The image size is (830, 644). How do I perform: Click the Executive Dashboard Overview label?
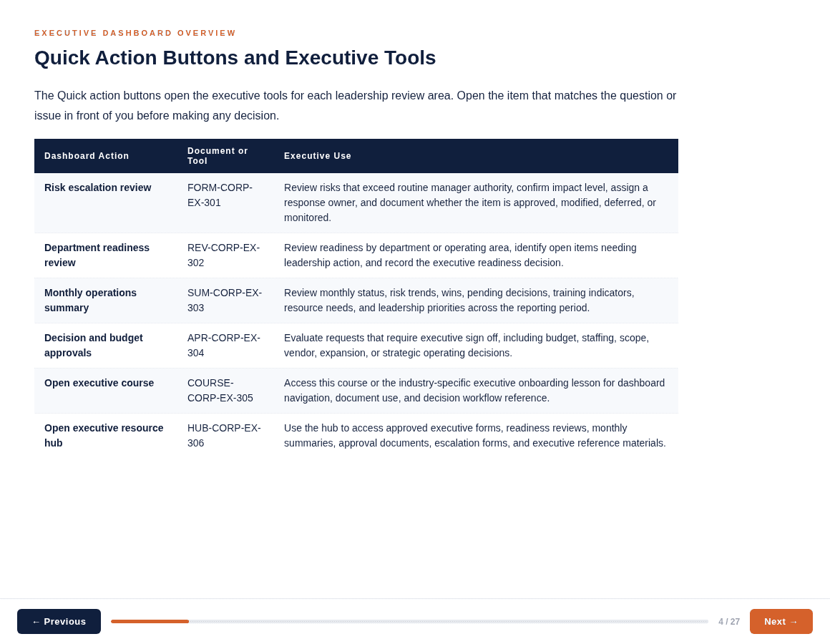(135, 34)
